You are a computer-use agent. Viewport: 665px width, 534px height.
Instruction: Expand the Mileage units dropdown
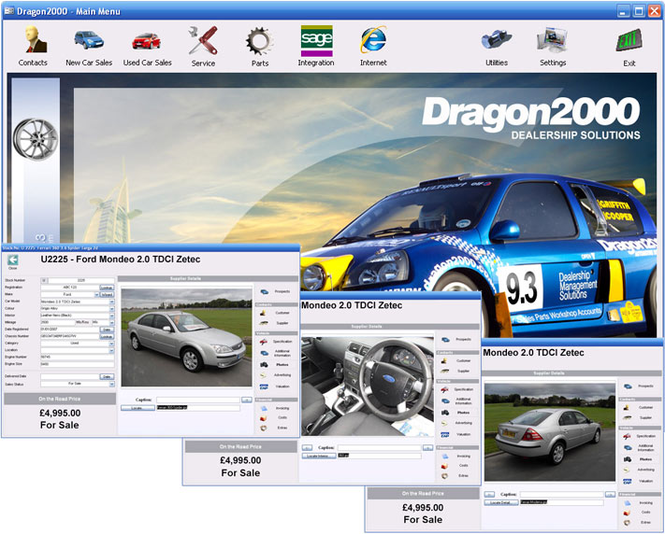(x=112, y=322)
